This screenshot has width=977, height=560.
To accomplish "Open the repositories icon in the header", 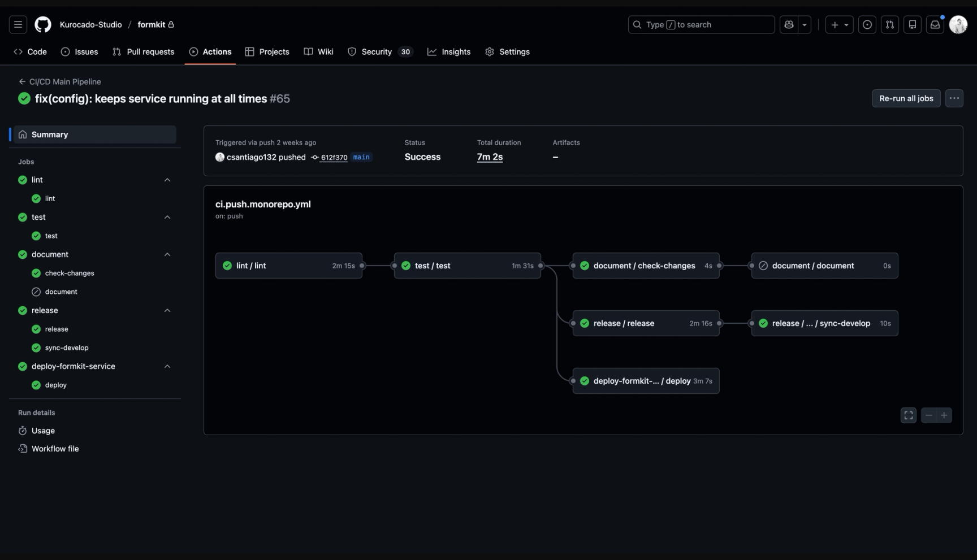I will click(913, 25).
